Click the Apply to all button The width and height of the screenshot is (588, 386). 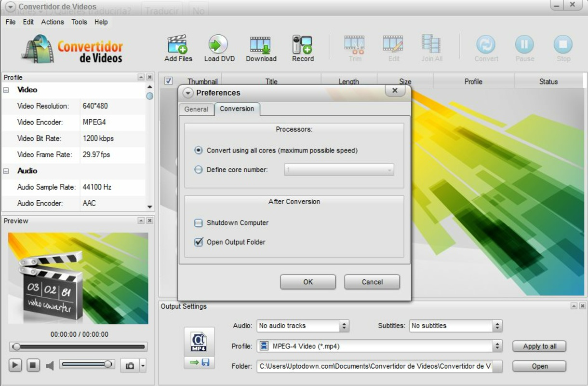pos(539,346)
